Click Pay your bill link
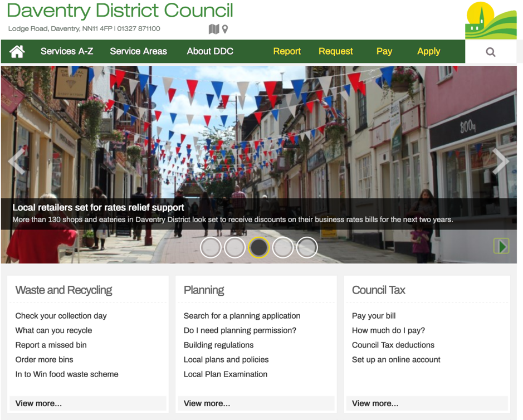Image resolution: width=523 pixels, height=420 pixels. 374,316
